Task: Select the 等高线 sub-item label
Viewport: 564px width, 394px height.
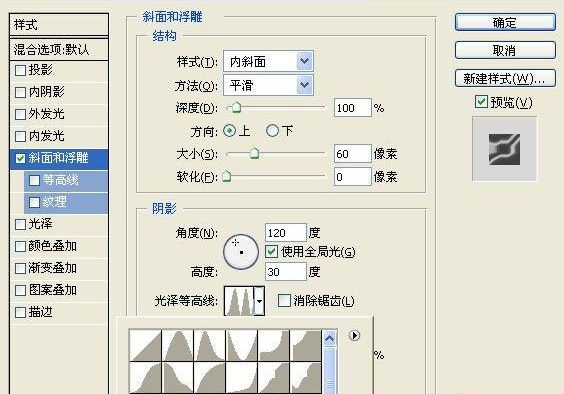Action: point(60,180)
